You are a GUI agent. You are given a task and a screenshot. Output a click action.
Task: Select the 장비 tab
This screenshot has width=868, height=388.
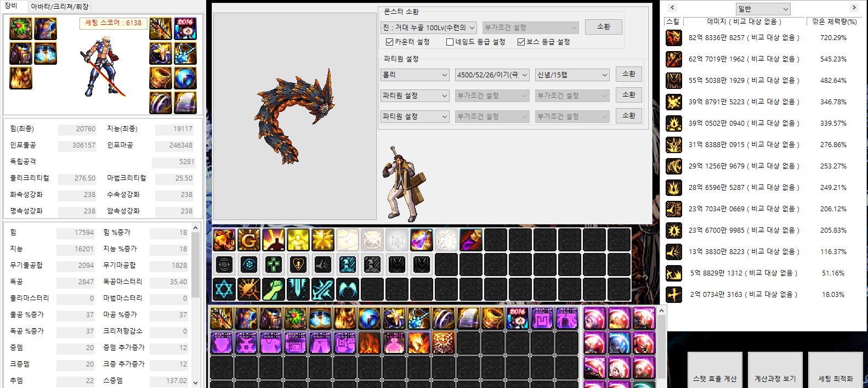click(12, 6)
